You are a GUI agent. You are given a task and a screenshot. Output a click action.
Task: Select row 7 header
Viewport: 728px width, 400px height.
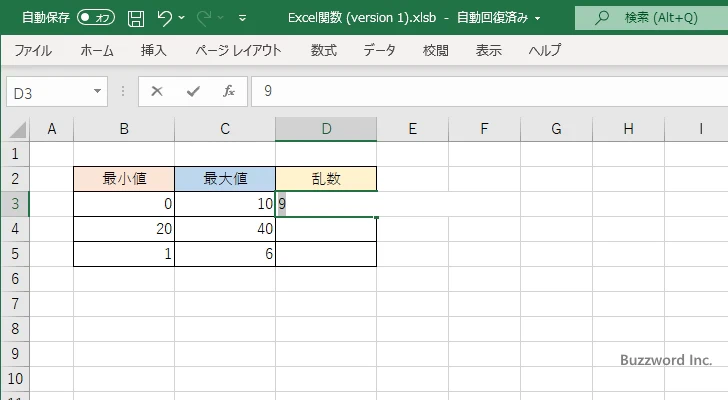click(x=15, y=304)
